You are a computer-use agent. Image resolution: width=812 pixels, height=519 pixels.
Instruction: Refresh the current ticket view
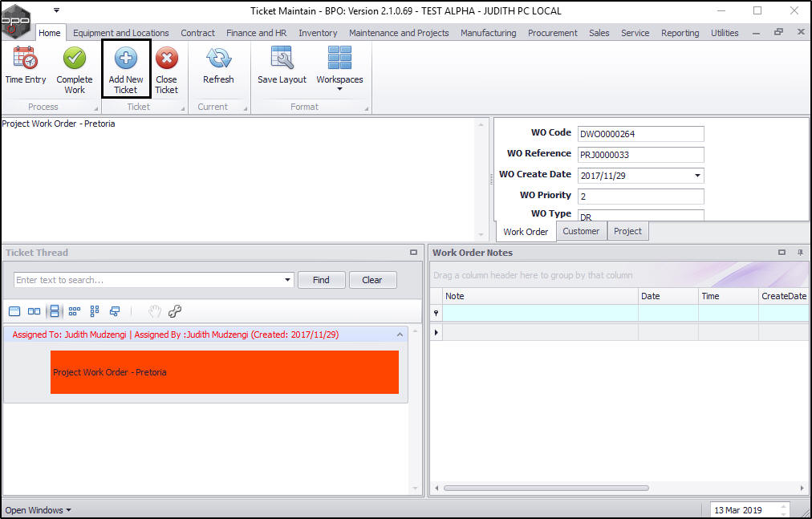(x=218, y=65)
